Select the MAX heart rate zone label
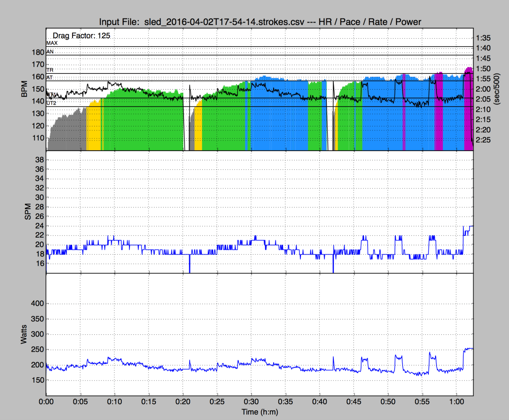Viewport: 509px width, 420px height. click(52, 43)
